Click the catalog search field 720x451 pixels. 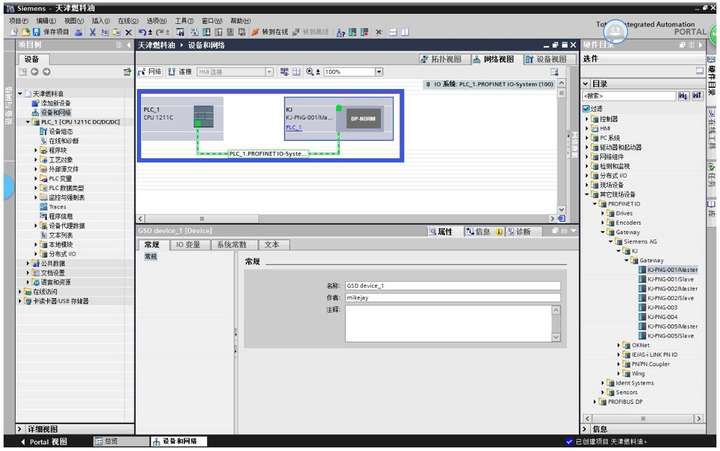[x=629, y=96]
